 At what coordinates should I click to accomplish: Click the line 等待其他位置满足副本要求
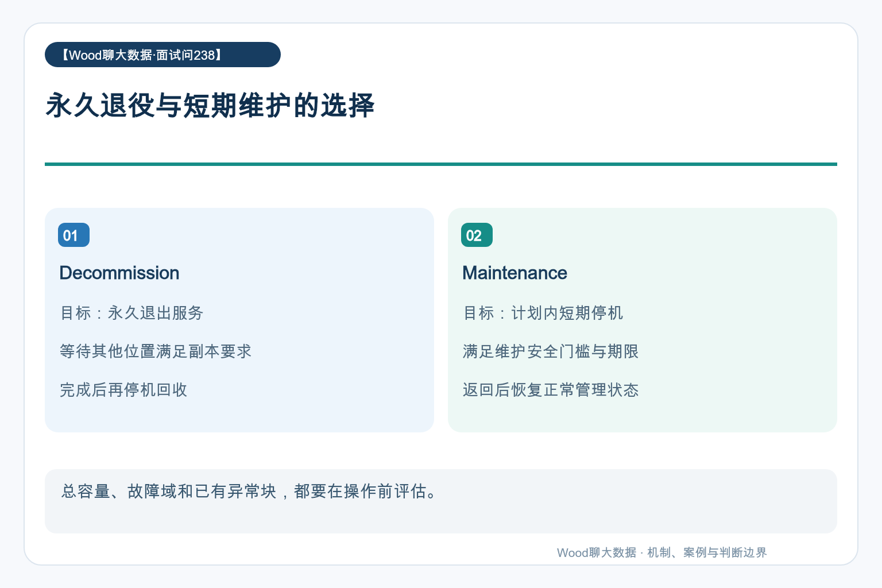tap(156, 351)
